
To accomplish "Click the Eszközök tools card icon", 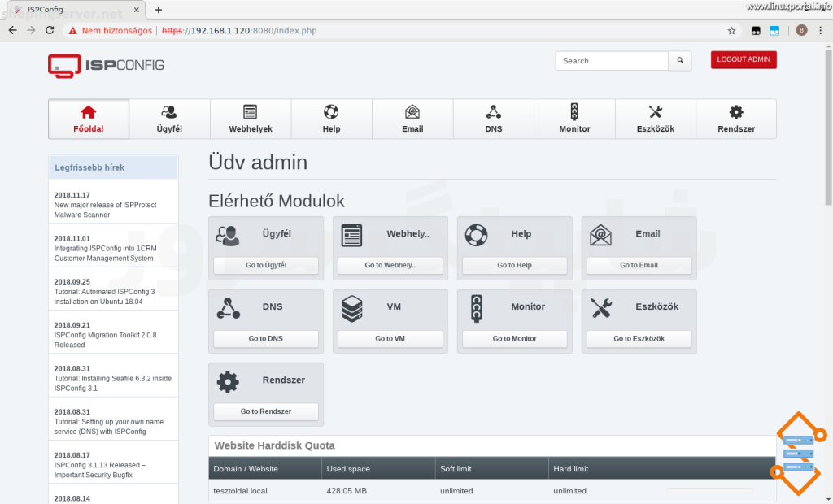I will (x=601, y=308).
